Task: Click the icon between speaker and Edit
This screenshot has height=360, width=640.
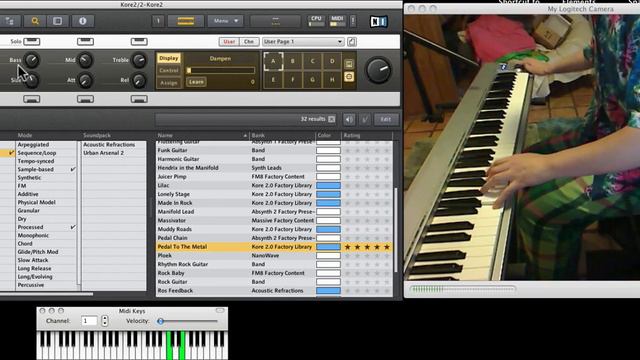Action: click(365, 119)
